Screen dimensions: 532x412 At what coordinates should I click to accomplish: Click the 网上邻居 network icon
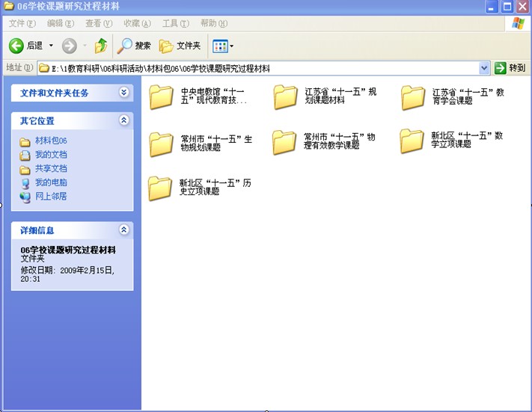tap(25, 197)
